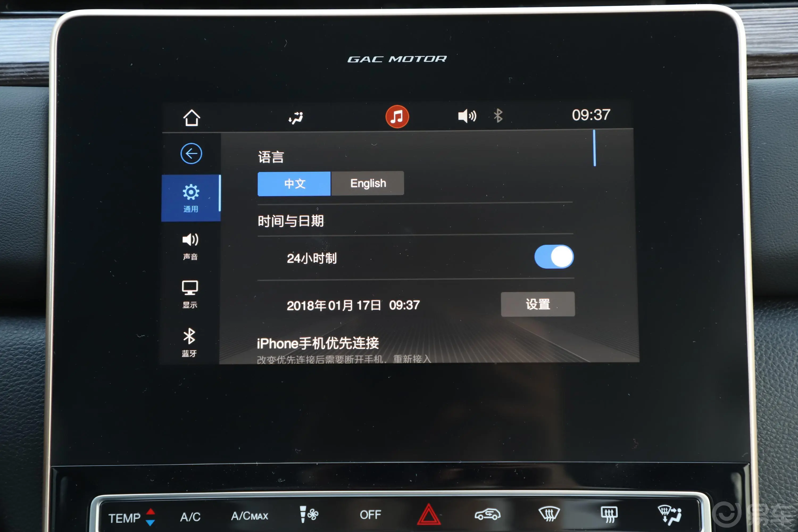Click the General settings gear icon

[x=192, y=192]
